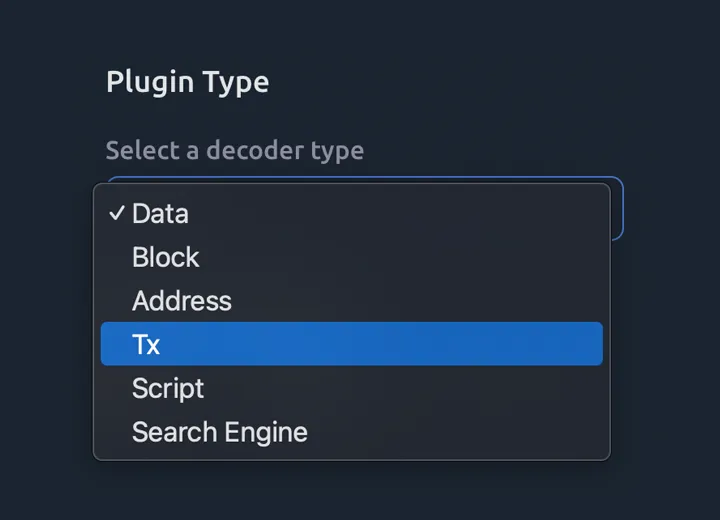Click the 'Select a decoder type' label
The width and height of the screenshot is (720, 520).
coord(235,151)
